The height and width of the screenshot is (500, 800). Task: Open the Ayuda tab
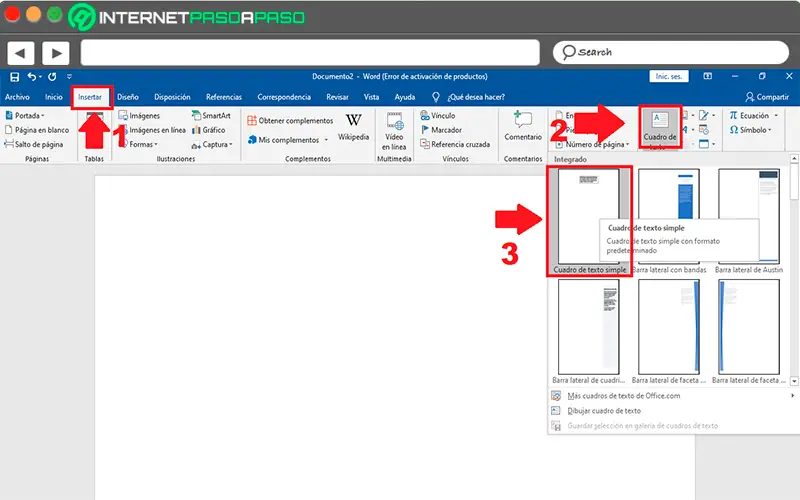(x=405, y=96)
